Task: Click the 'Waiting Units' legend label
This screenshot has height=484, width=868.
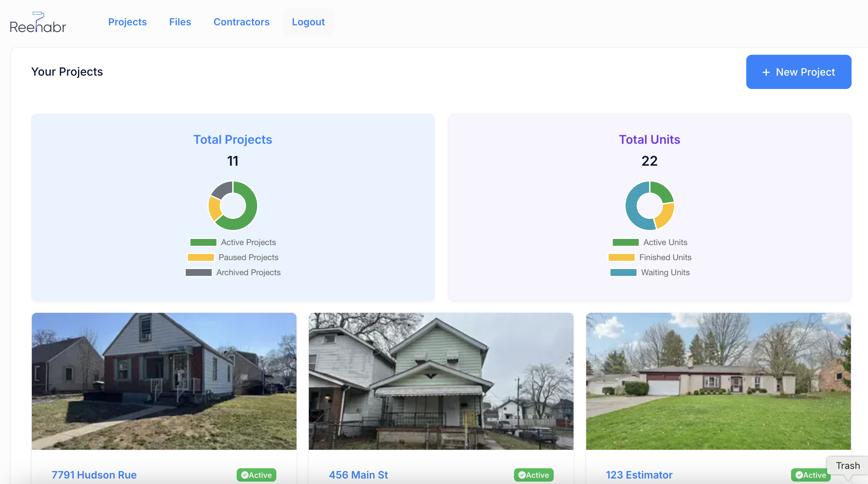Action: coord(665,272)
